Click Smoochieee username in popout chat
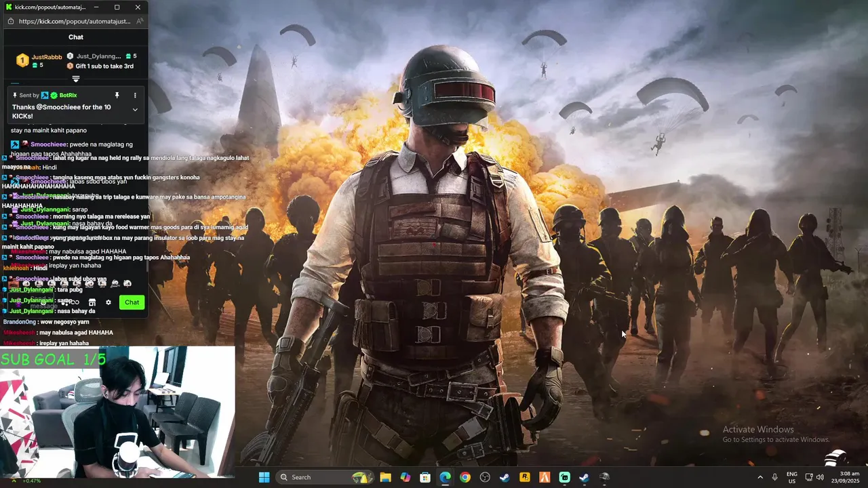The image size is (868, 488). pos(47,144)
